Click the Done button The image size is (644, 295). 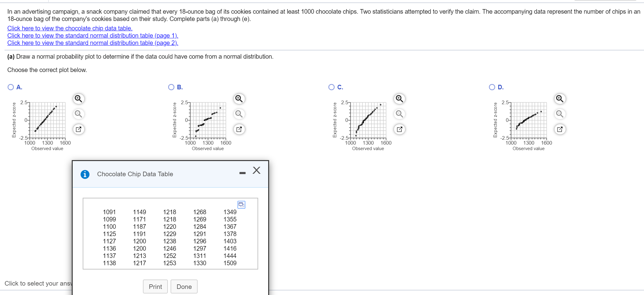pos(184,286)
